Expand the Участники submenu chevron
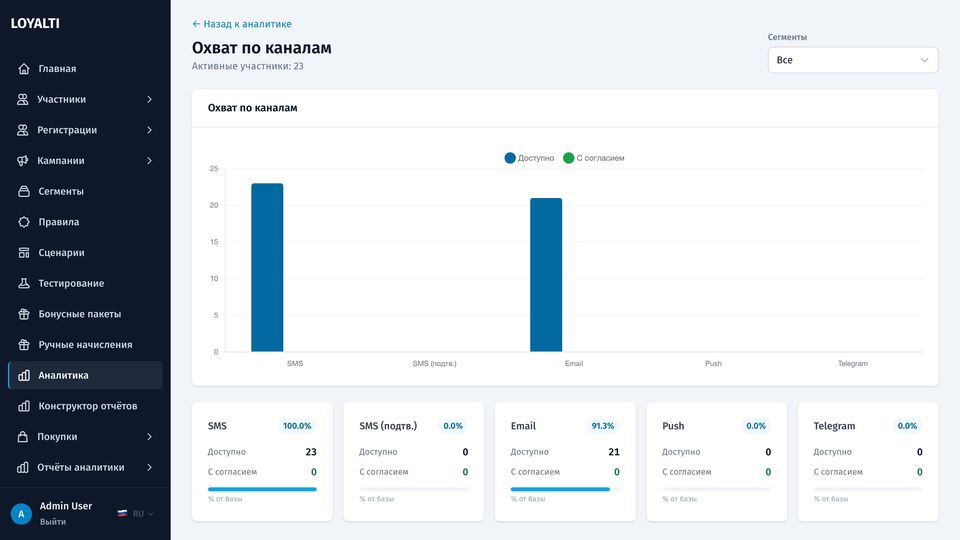 coord(149,99)
